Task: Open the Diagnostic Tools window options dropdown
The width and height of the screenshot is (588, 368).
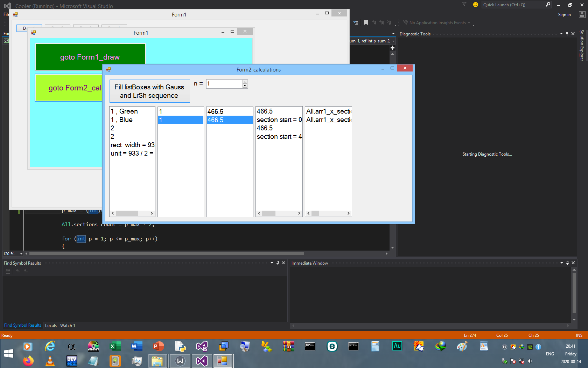Action: pos(561,34)
